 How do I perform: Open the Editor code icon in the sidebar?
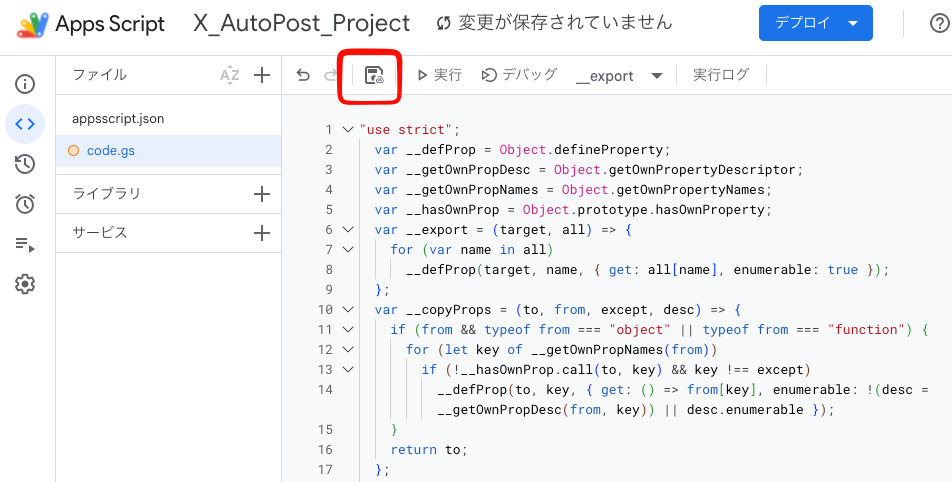[x=25, y=124]
